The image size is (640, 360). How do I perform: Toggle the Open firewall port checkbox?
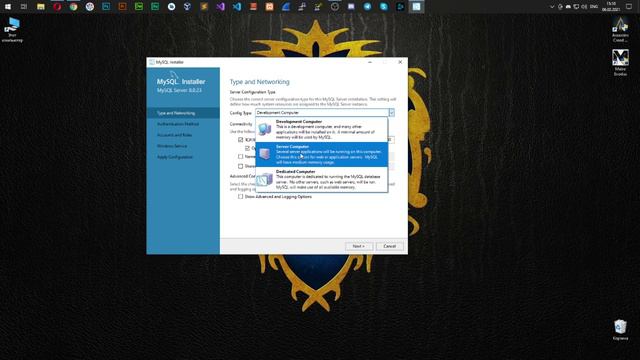tap(247, 148)
